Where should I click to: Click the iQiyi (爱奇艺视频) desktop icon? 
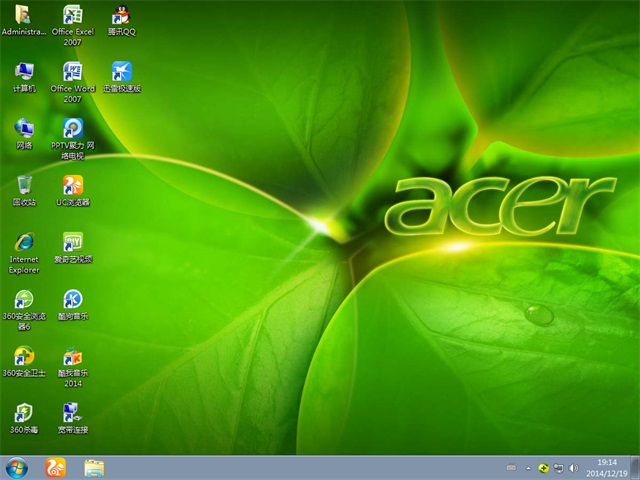click(72, 242)
